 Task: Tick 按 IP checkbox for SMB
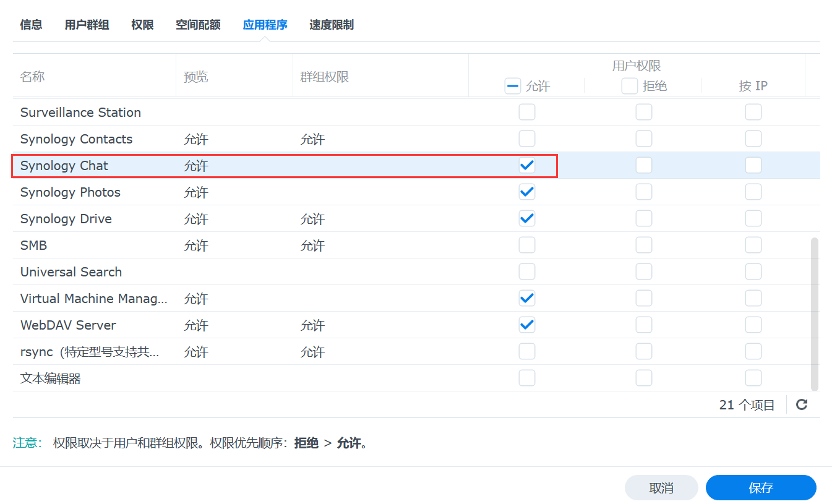[x=753, y=245]
